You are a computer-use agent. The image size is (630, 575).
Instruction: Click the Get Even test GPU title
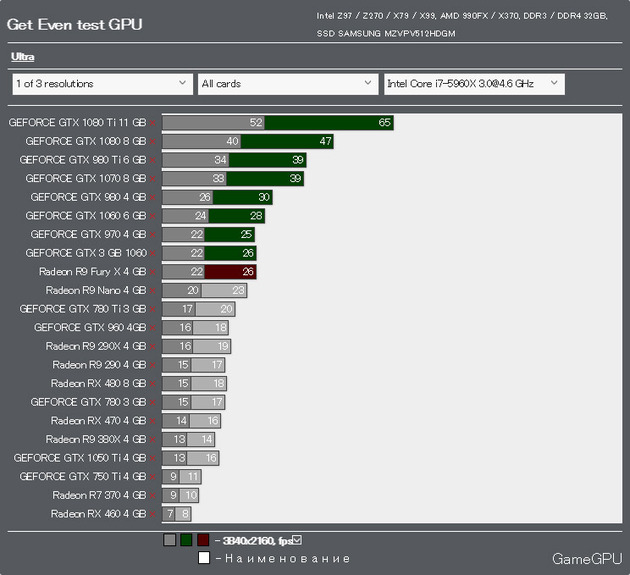[x=75, y=25]
